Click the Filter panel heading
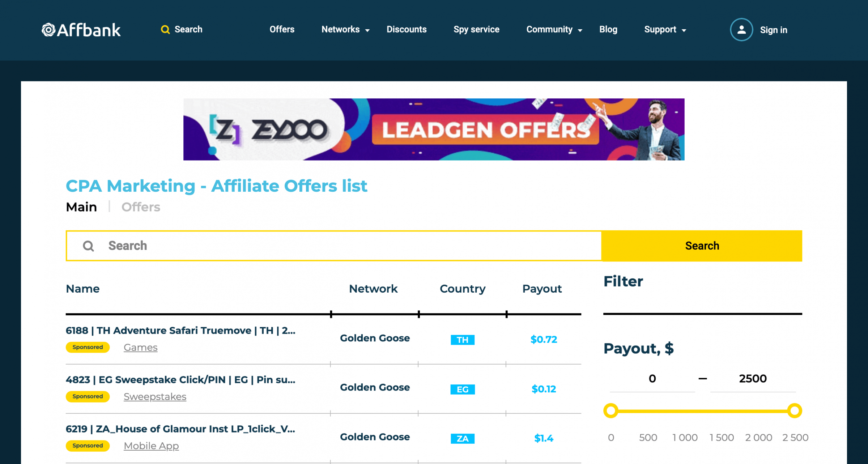868x464 pixels. coord(623,281)
